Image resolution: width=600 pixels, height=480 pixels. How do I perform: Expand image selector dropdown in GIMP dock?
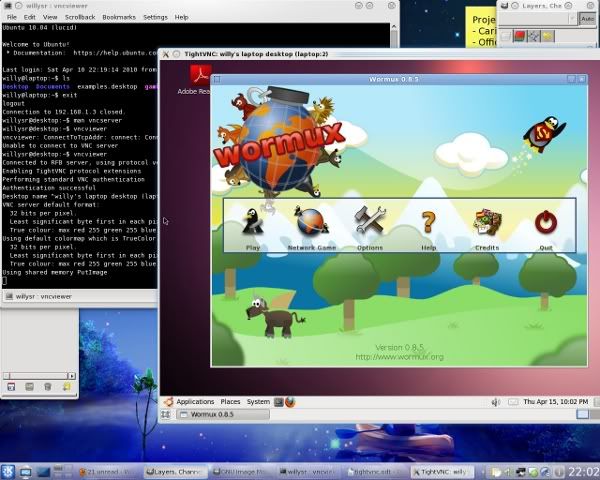click(572, 18)
